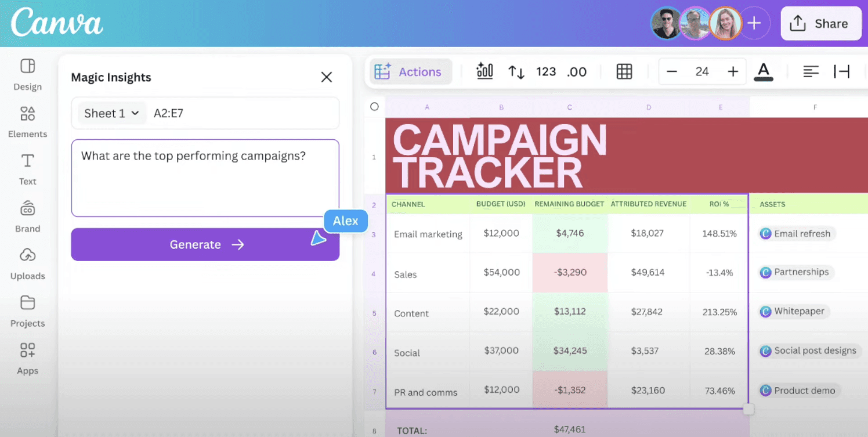Click the Email refresh asset chip
Image resolution: width=868 pixels, height=437 pixels.
(x=797, y=234)
